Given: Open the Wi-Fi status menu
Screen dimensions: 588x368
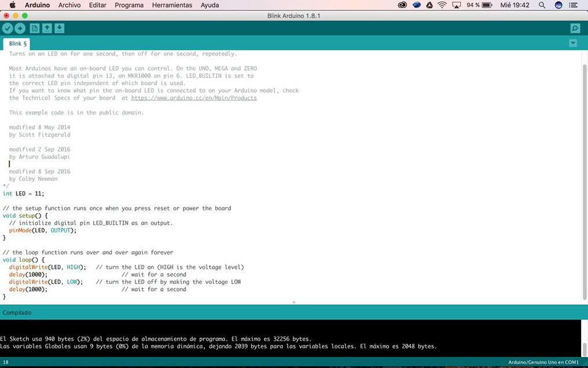Looking at the screenshot, I should point(443,5).
